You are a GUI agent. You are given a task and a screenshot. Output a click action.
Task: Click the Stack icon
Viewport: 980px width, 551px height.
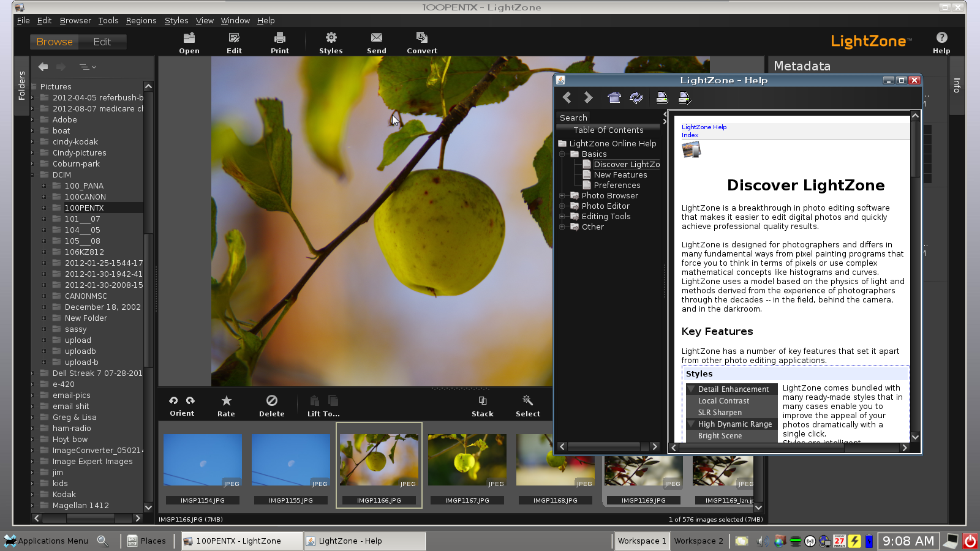(x=483, y=400)
